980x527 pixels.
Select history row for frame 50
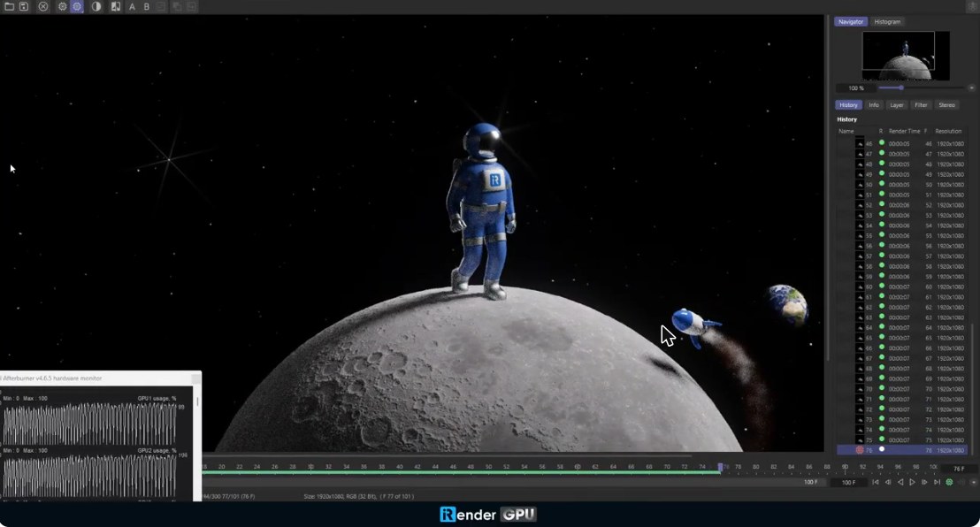click(x=902, y=185)
